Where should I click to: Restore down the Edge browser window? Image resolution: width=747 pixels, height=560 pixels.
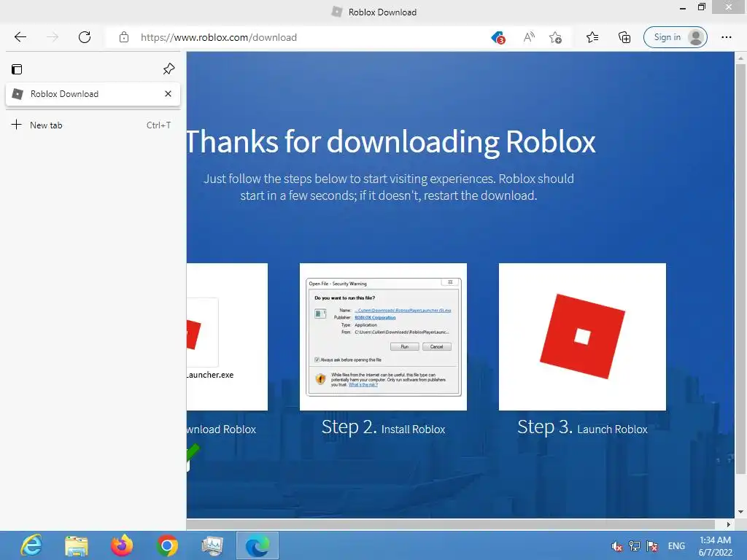click(701, 7)
